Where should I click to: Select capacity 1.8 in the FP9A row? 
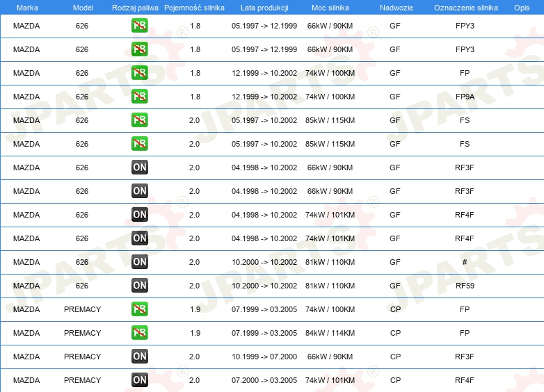(x=195, y=97)
